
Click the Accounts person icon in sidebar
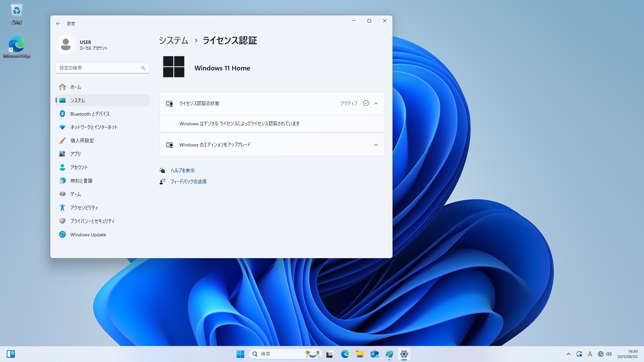pos(62,167)
